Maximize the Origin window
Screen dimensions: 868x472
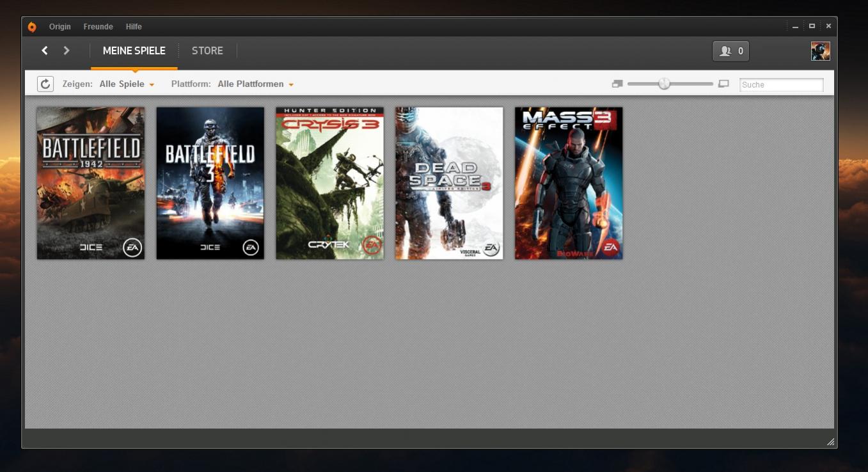(812, 26)
